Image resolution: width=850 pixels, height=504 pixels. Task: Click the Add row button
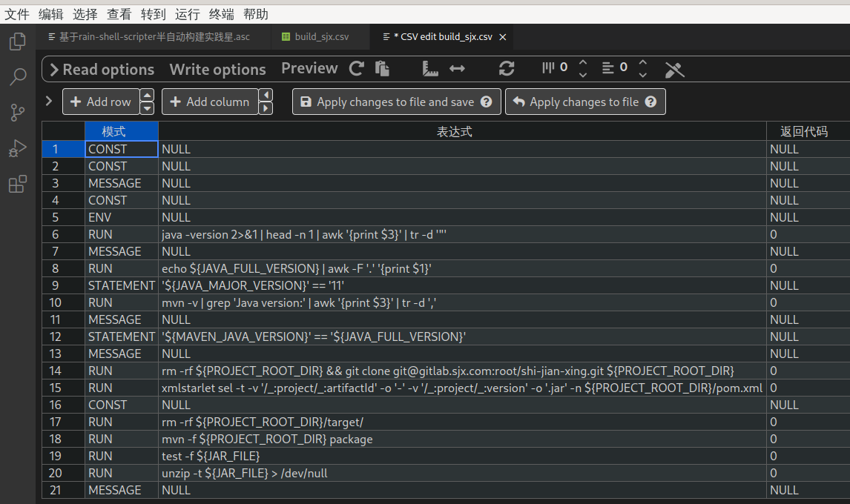[x=99, y=102]
